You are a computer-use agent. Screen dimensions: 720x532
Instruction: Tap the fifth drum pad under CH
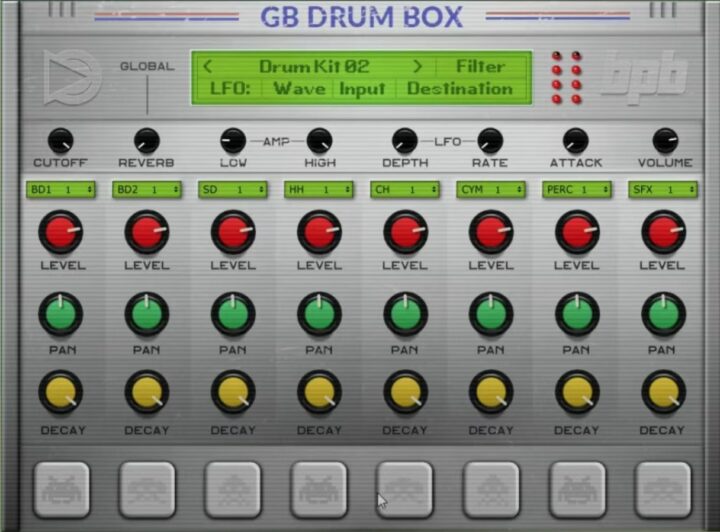[405, 489]
